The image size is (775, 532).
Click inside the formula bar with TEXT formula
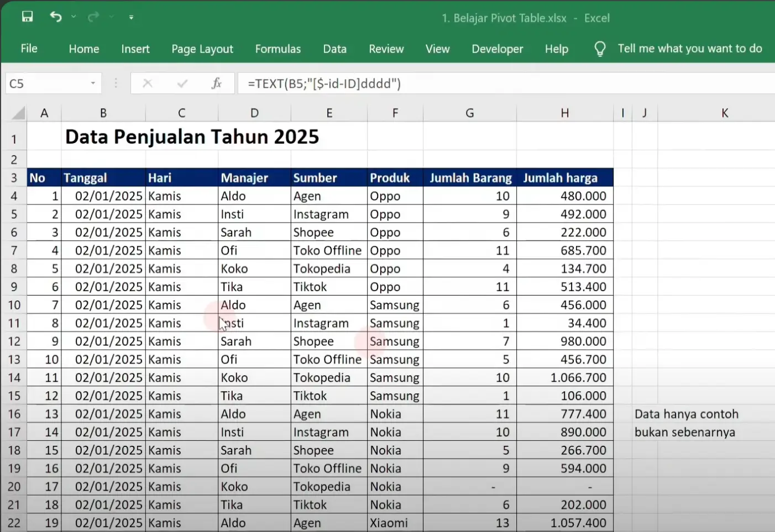click(x=506, y=83)
